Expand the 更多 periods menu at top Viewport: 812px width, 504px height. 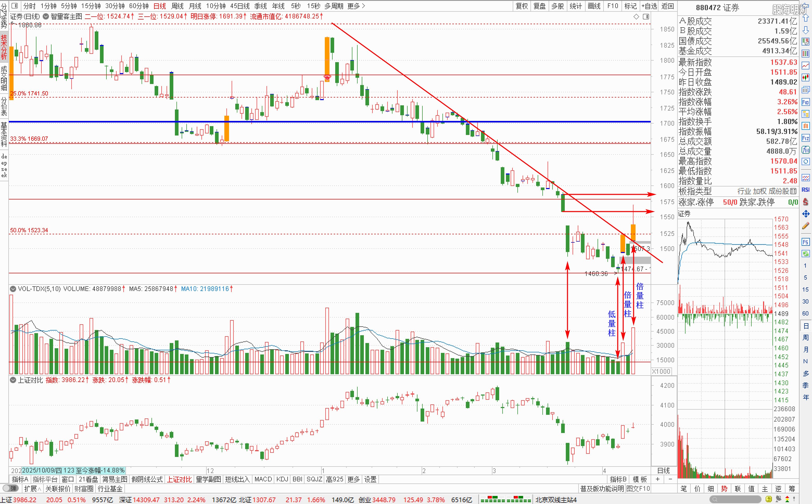pyautogui.click(x=356, y=6)
